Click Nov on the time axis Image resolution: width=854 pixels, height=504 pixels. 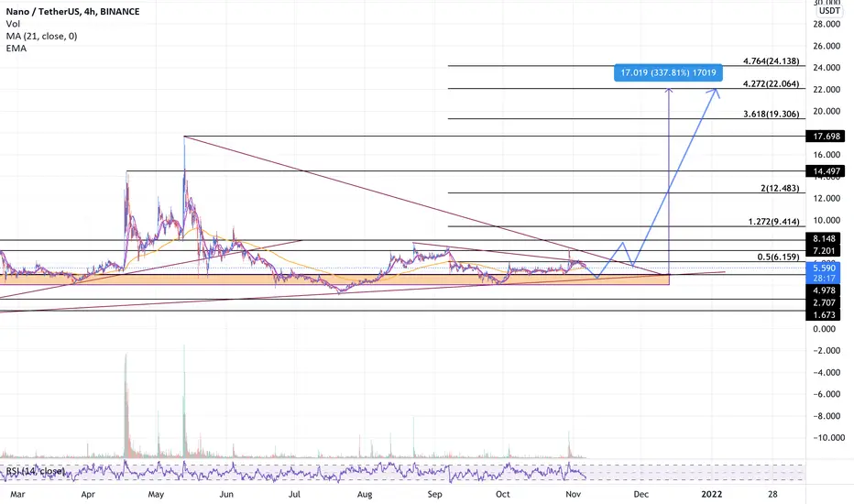coord(573,494)
